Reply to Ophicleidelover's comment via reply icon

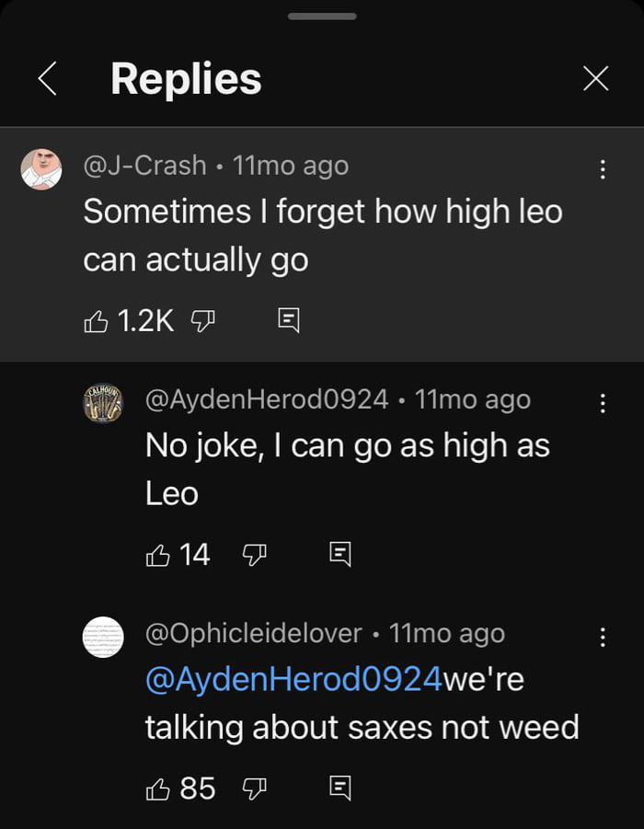point(340,788)
